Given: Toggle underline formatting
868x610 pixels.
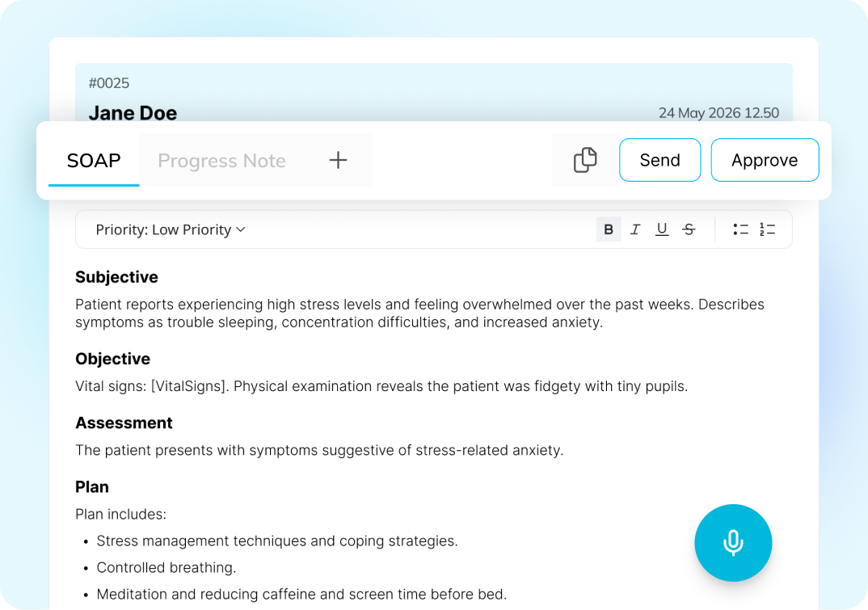Looking at the screenshot, I should pyautogui.click(x=662, y=229).
